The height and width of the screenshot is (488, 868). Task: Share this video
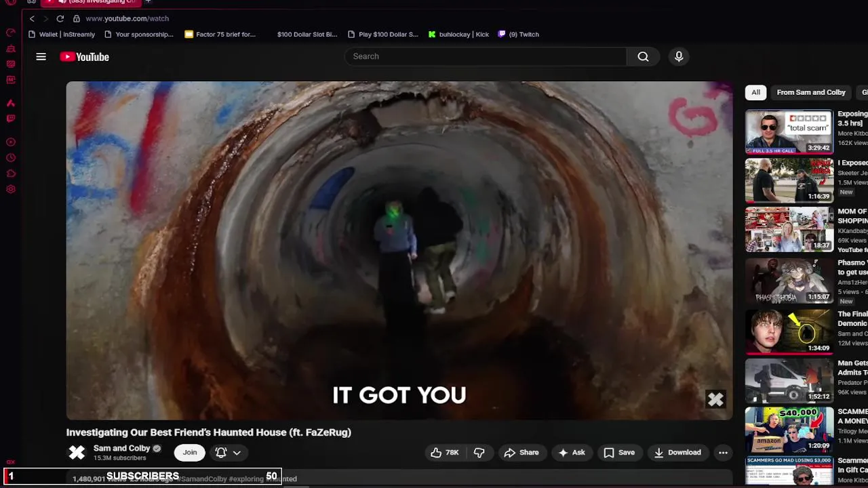pyautogui.click(x=521, y=453)
